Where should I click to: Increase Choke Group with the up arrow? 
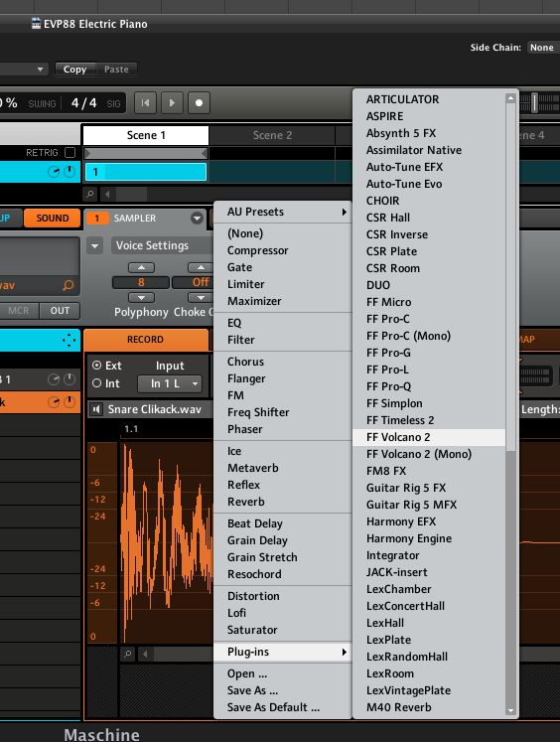(x=201, y=268)
